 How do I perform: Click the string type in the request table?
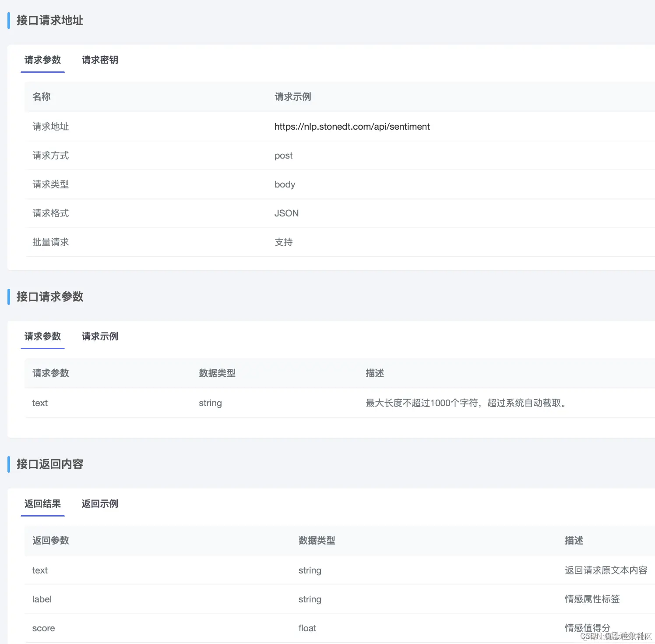coord(210,403)
